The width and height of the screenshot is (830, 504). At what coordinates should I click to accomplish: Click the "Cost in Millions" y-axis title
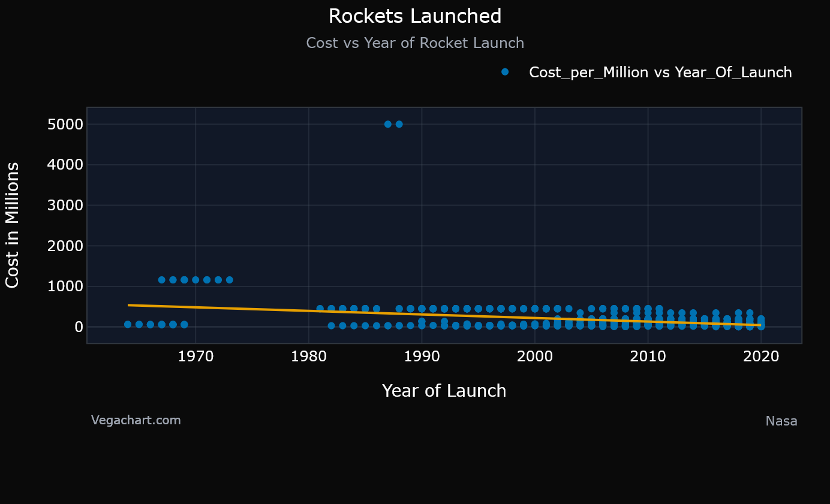pyautogui.click(x=13, y=225)
